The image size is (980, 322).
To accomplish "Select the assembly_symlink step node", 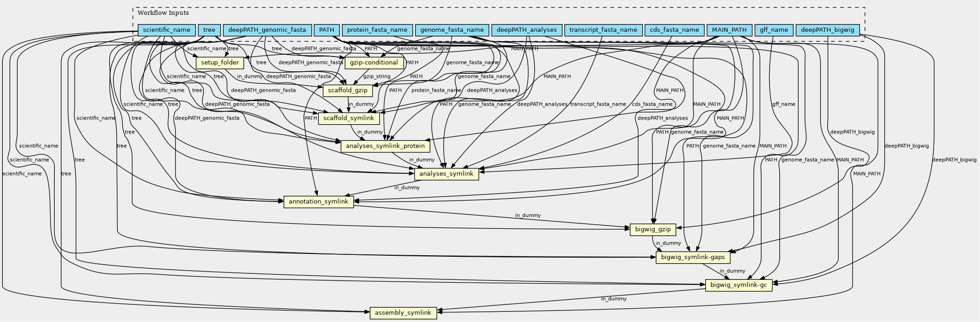I will [403, 313].
